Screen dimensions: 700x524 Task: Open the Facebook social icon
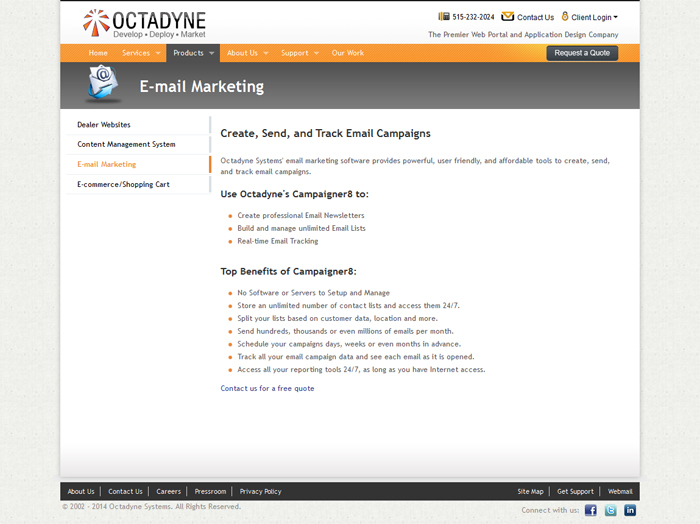[x=591, y=510]
